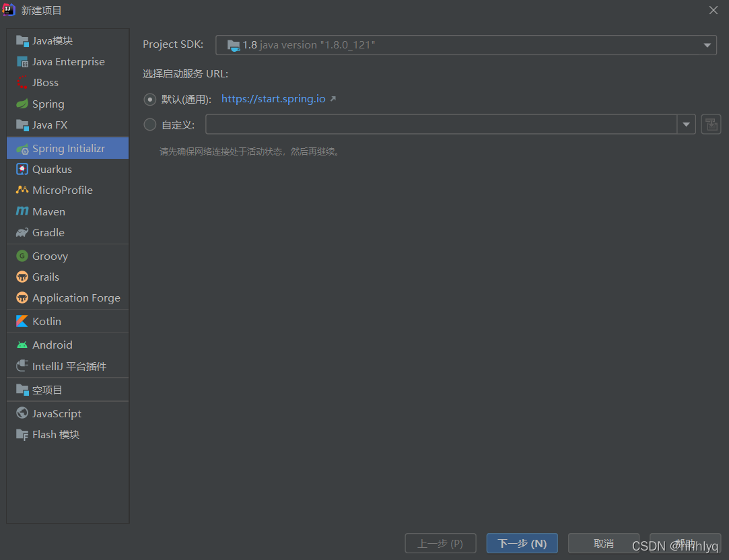Click the 帮助 button
This screenshot has width=729, height=560.
(x=685, y=543)
